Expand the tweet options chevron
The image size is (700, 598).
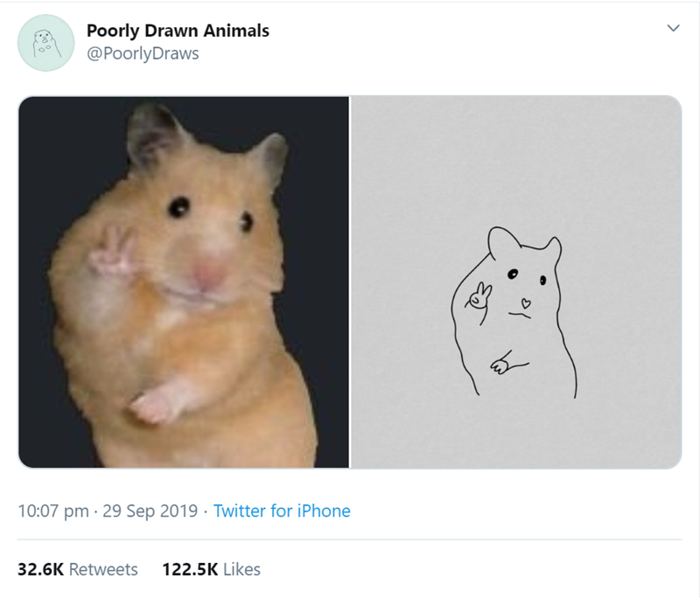click(672, 31)
